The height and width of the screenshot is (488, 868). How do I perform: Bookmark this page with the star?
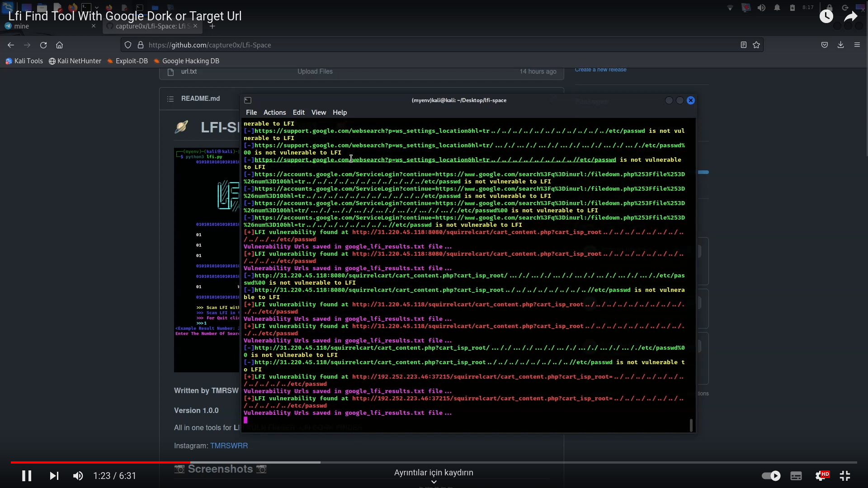756,45
